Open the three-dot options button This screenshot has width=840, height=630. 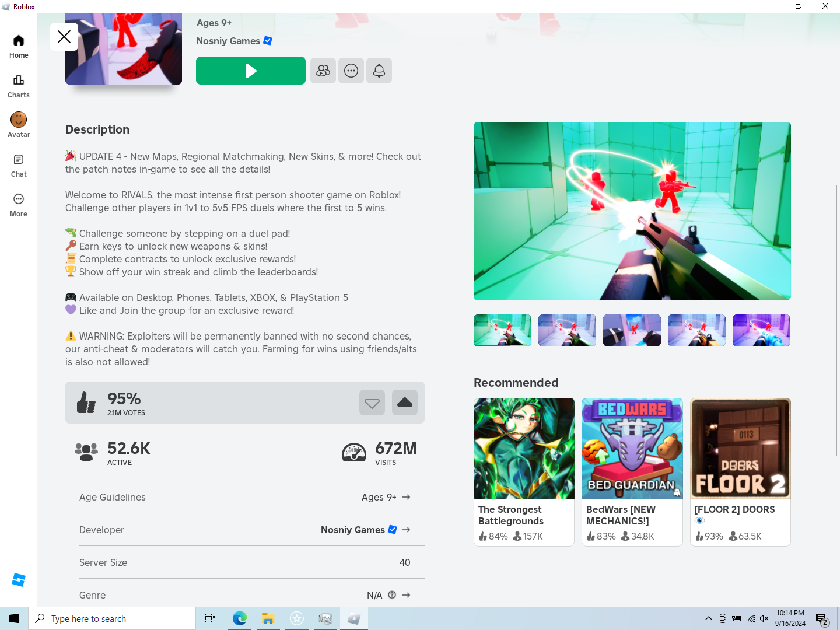pyautogui.click(x=351, y=71)
